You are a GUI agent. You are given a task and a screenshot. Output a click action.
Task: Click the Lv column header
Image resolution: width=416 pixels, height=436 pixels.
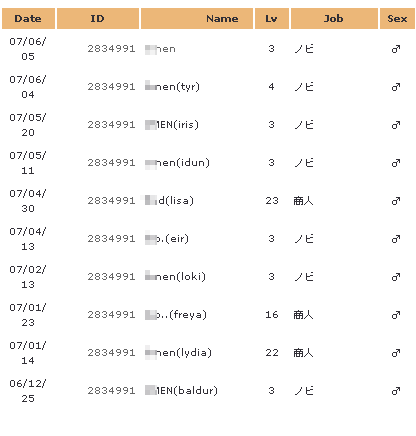pyautogui.click(x=272, y=19)
